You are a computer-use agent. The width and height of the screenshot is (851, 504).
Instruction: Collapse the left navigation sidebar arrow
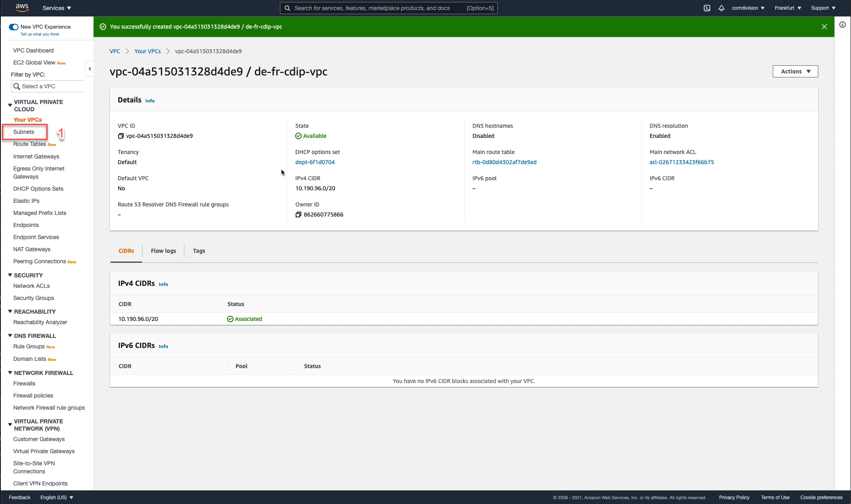[90, 69]
